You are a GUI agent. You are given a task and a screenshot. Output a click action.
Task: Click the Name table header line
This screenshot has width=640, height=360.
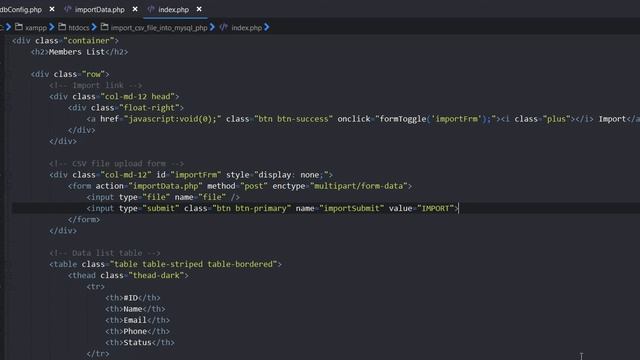[x=135, y=309]
